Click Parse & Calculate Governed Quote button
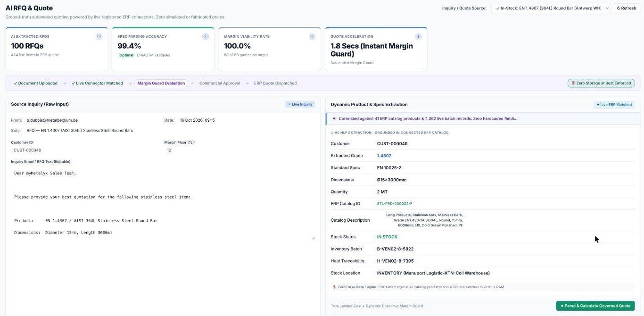Image resolution: width=644 pixels, height=316 pixels. (x=595, y=306)
